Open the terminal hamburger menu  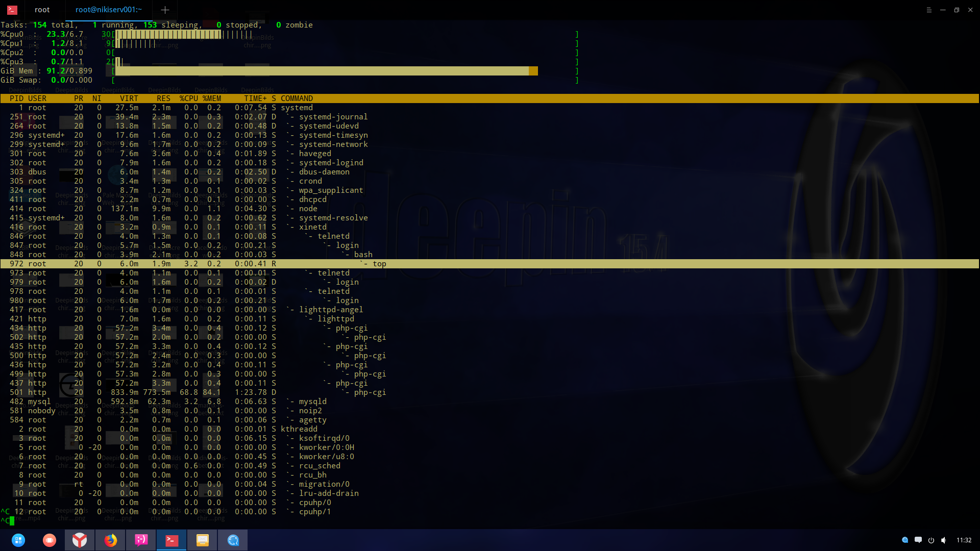[x=929, y=10]
